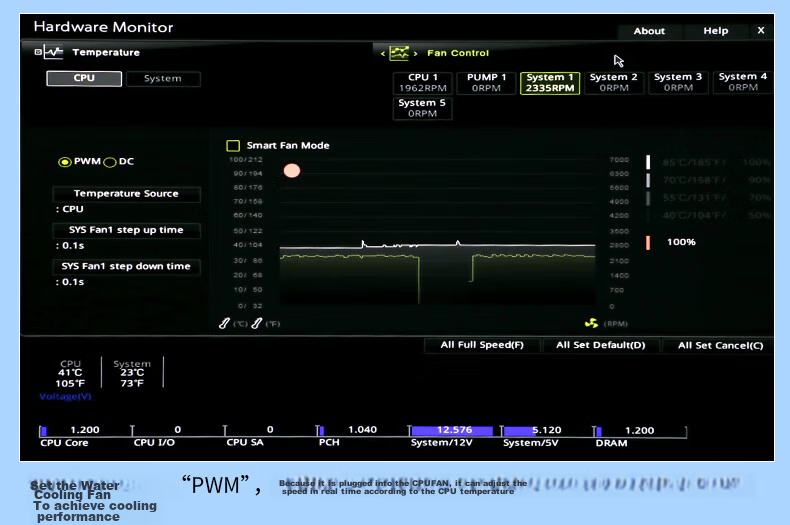Click the PCH voltage bar
Viewport: 790px width, 525px height.
coord(362,430)
